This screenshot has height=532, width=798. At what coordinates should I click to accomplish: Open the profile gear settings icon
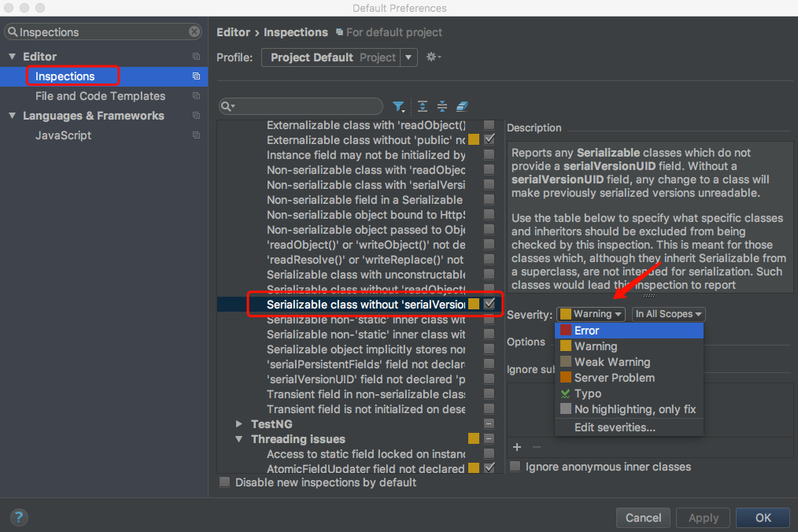pyautogui.click(x=432, y=57)
